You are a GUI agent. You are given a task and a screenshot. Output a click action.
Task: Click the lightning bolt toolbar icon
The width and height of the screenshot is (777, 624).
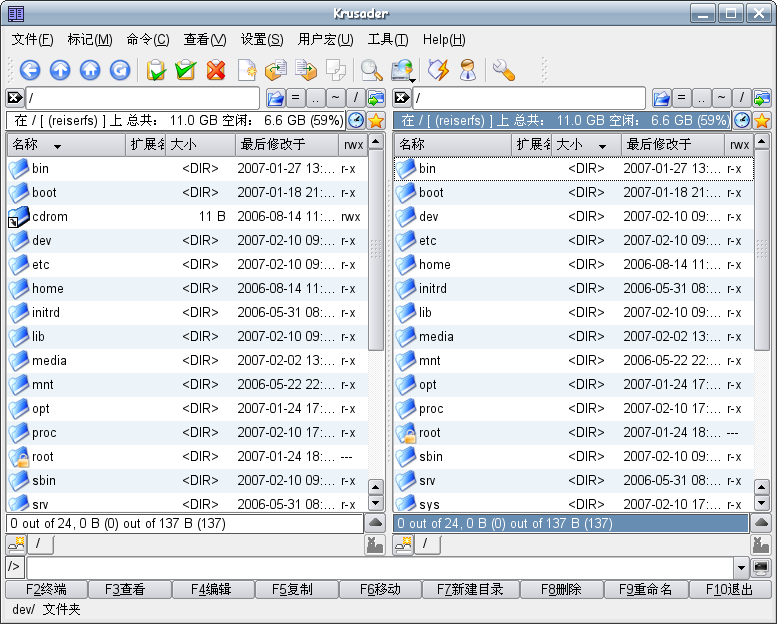pyautogui.click(x=438, y=70)
